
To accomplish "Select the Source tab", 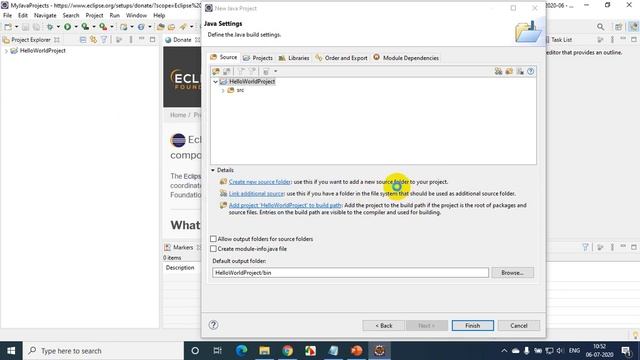I will (x=224, y=58).
